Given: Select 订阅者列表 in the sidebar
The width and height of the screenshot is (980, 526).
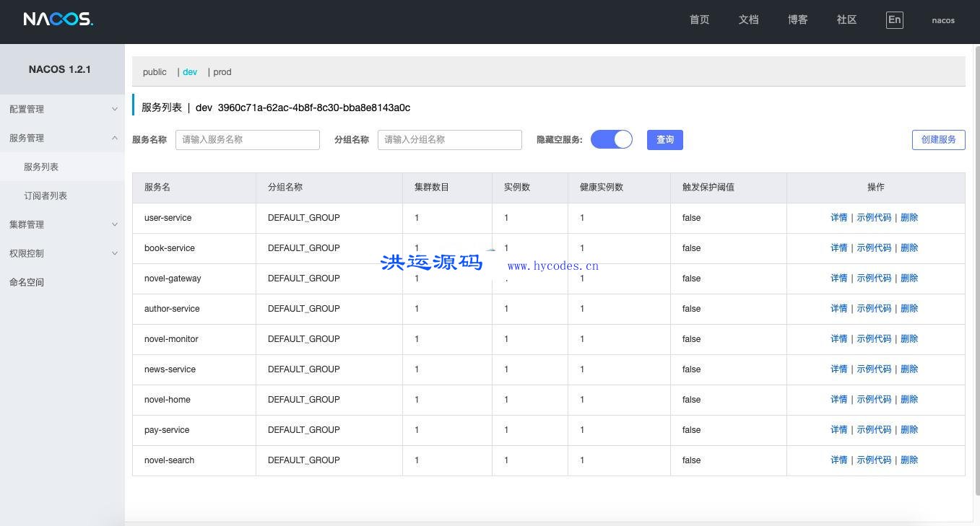Looking at the screenshot, I should (62, 196).
